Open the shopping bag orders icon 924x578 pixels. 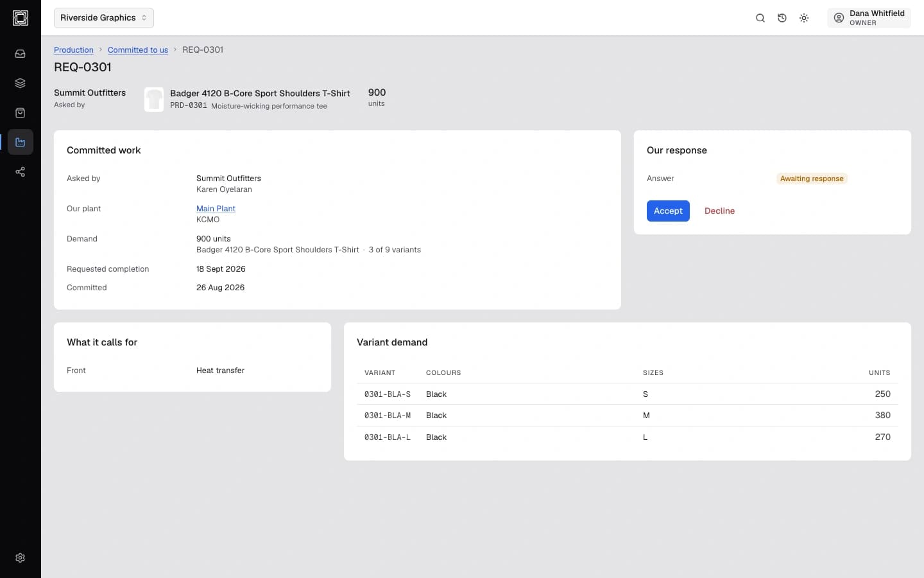21,113
